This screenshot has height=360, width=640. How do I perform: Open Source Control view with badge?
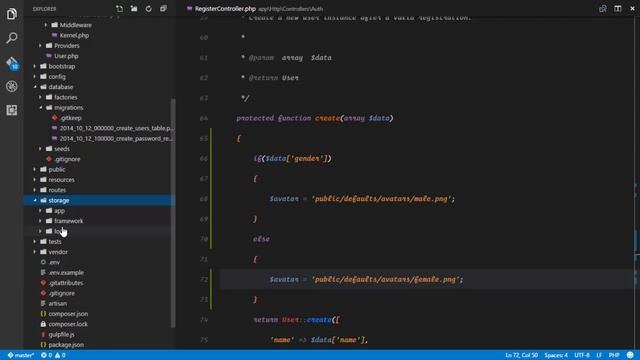(12, 63)
